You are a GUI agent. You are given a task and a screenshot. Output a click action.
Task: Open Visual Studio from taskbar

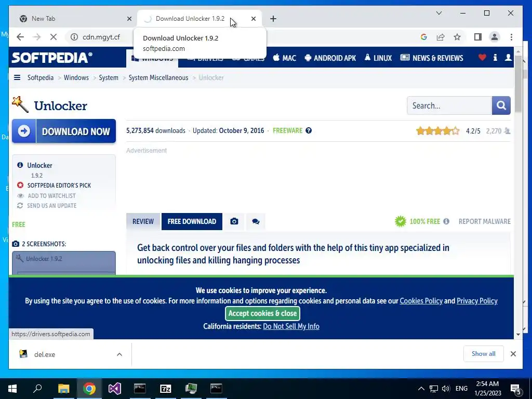(x=115, y=389)
